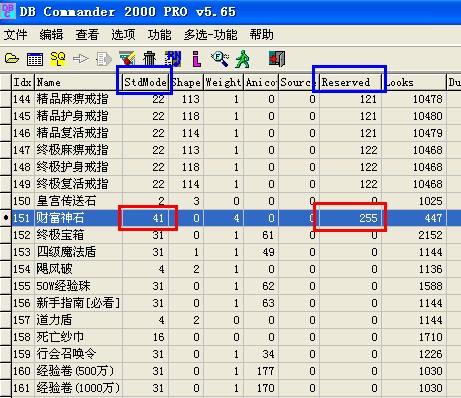This screenshot has width=461, height=398.
Task: Select the name cell 道力盾
Action: pos(78,320)
